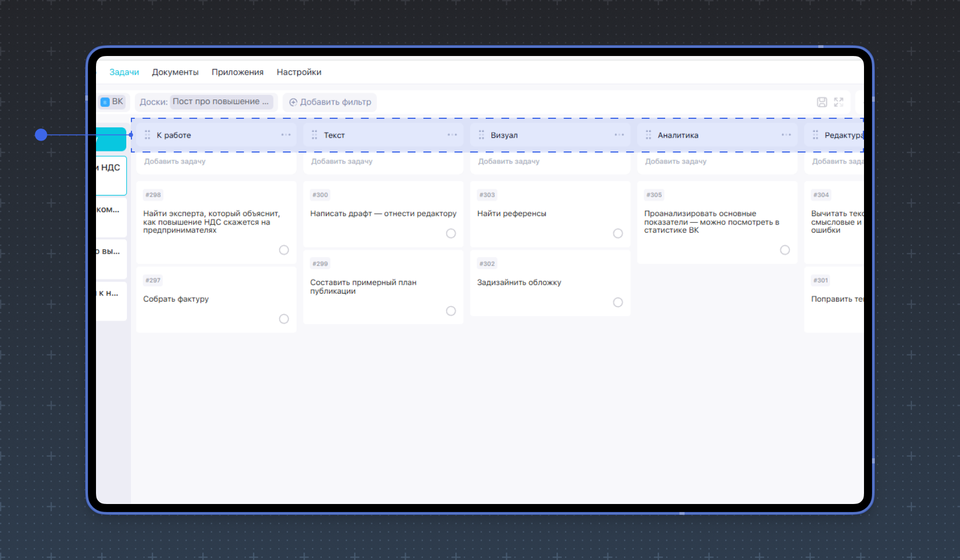Screen dimensions: 960x560
Task: Save the current filter with the disk icon
Action: (822, 102)
